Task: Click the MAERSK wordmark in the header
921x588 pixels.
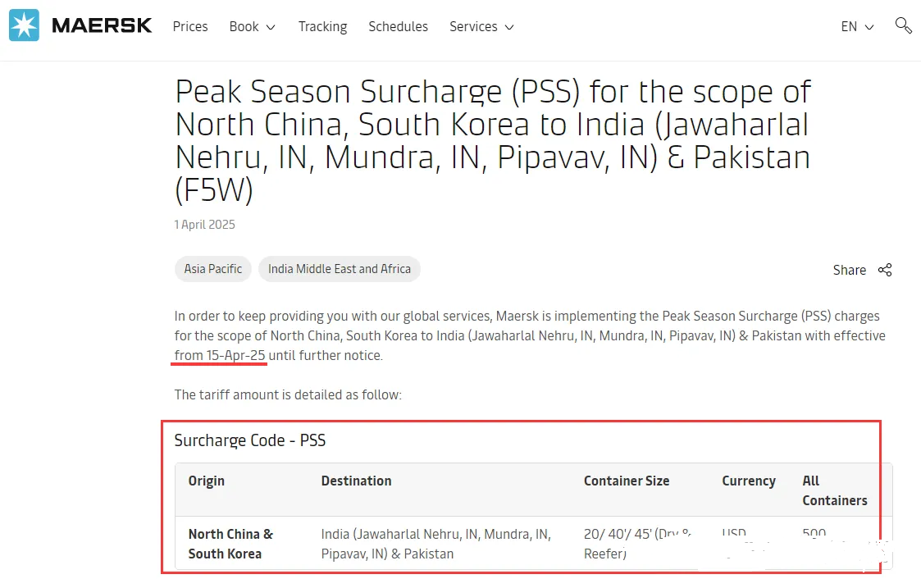Action: 102,26
